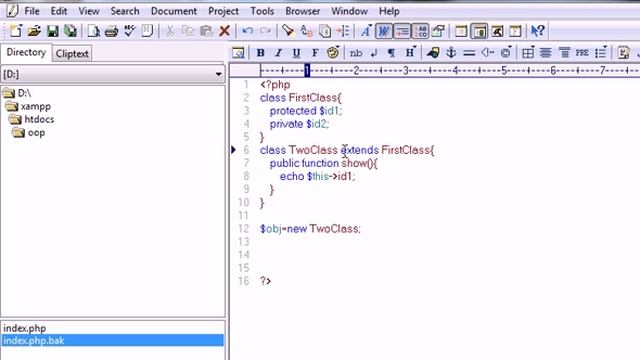Image resolution: width=640 pixels, height=360 pixels.
Task: Insert non-breaking space with nb icon
Action: pos(356,53)
